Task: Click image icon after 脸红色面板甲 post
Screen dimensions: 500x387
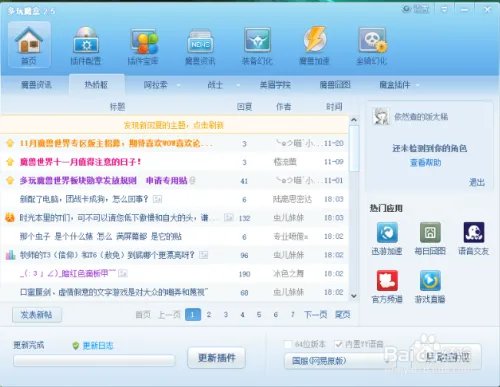Action: (123, 274)
